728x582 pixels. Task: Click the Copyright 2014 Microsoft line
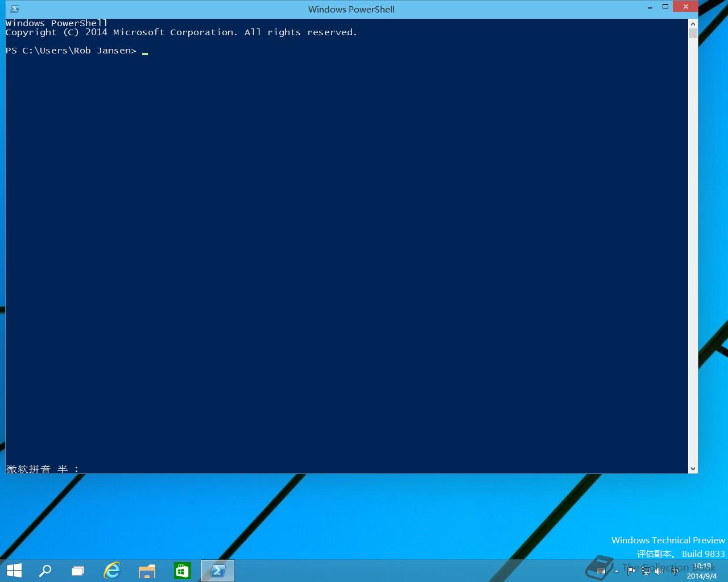click(x=181, y=32)
